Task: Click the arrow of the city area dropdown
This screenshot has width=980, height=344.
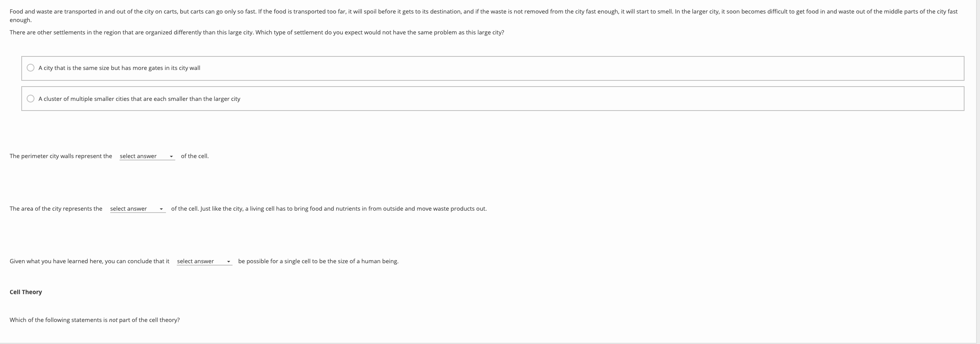Action: click(161, 209)
